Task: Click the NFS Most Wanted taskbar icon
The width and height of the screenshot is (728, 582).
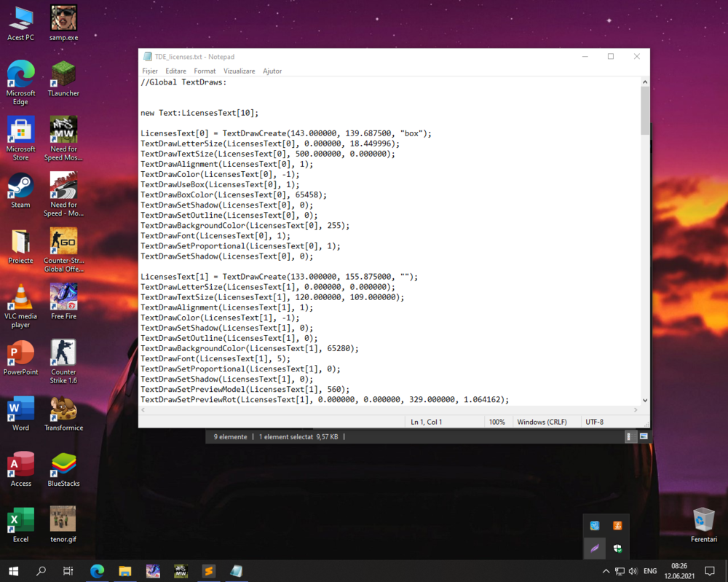Action: pos(181,571)
